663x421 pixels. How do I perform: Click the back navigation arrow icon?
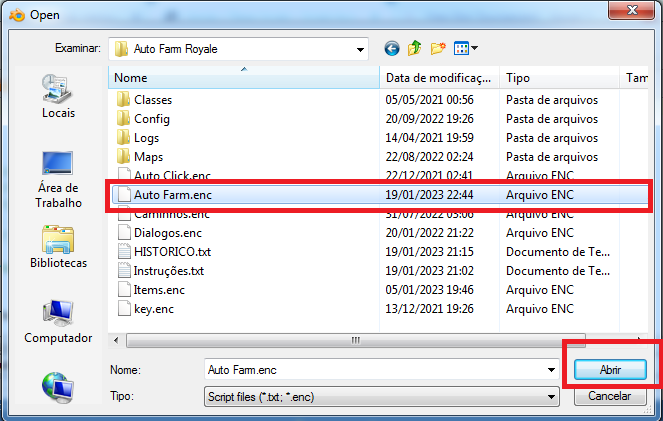pyautogui.click(x=391, y=48)
